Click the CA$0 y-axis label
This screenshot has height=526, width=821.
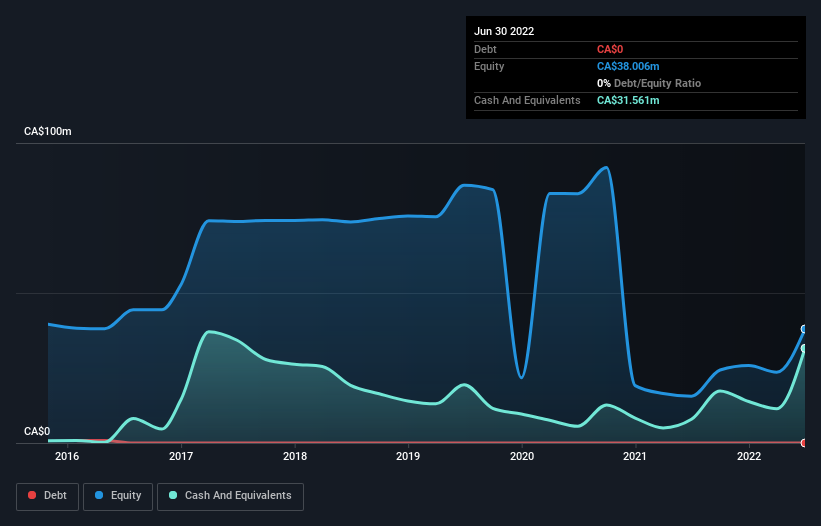tap(37, 431)
